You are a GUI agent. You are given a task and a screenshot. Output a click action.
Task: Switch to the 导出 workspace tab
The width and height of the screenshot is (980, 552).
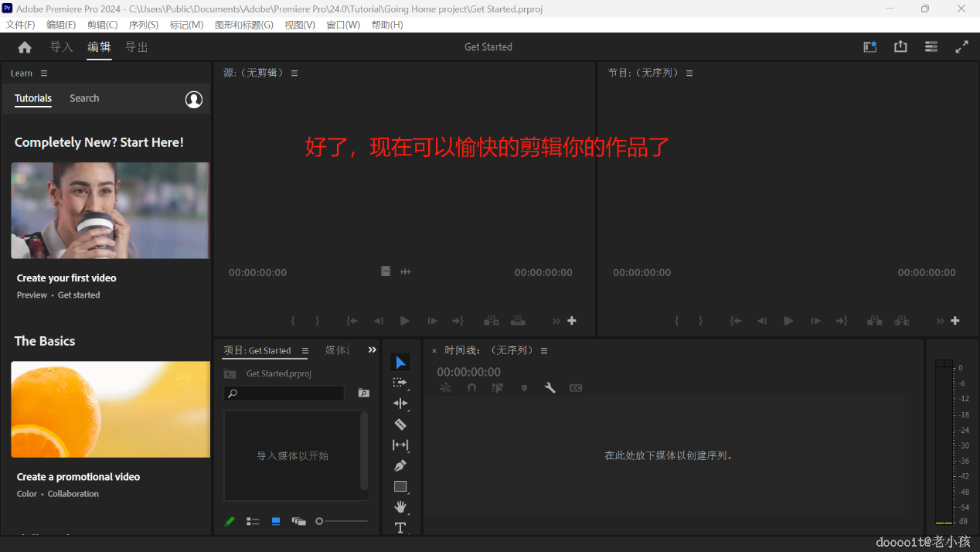coord(136,46)
